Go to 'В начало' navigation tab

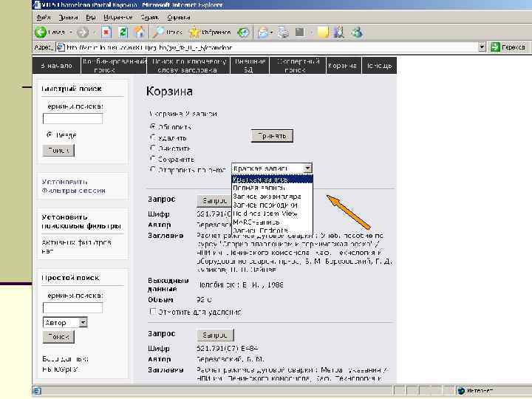57,66
